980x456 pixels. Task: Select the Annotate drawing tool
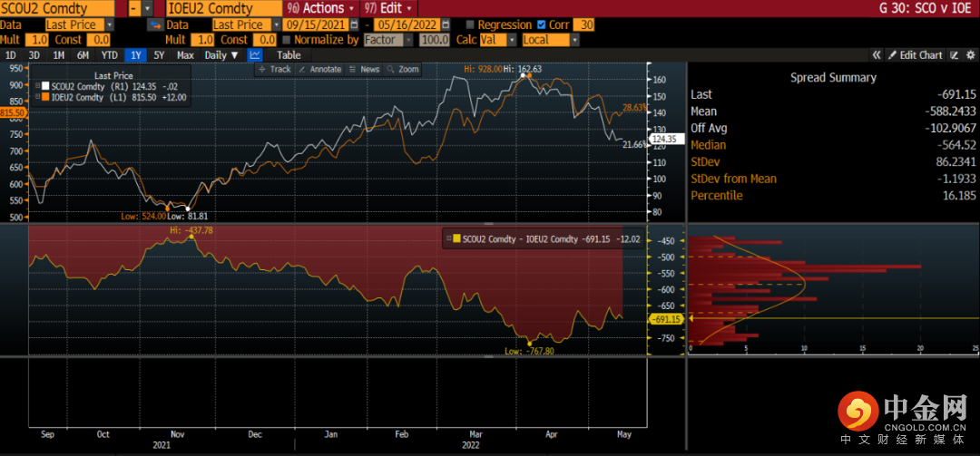[x=319, y=69]
